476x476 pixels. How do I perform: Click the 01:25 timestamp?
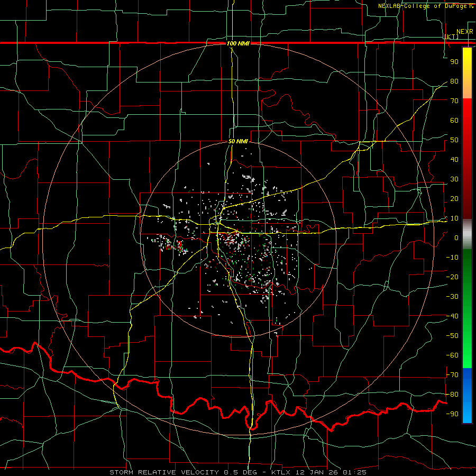[x=354, y=472]
